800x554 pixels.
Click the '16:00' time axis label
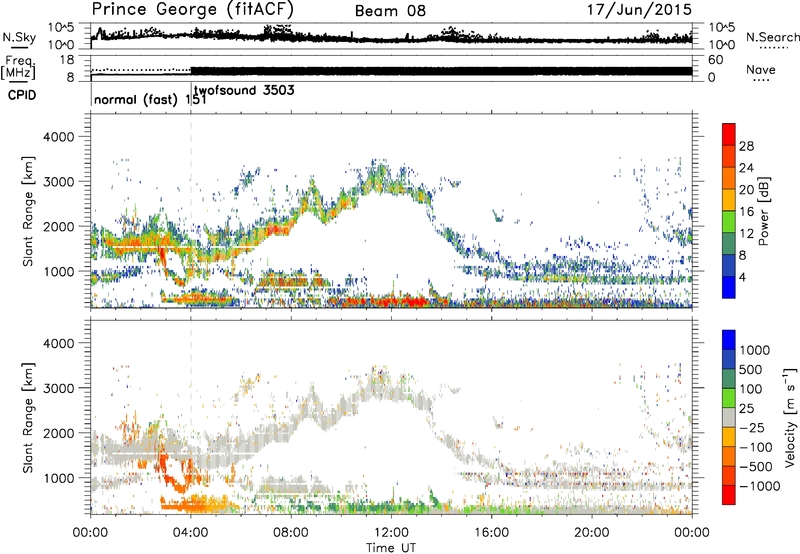[x=491, y=533]
